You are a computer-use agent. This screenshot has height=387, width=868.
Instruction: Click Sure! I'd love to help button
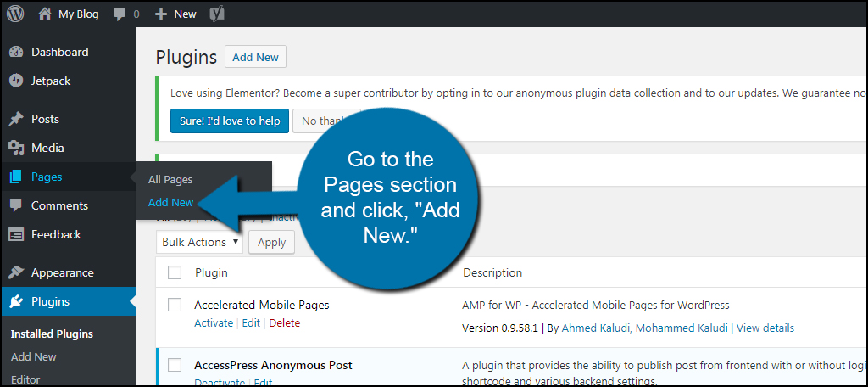tap(230, 121)
